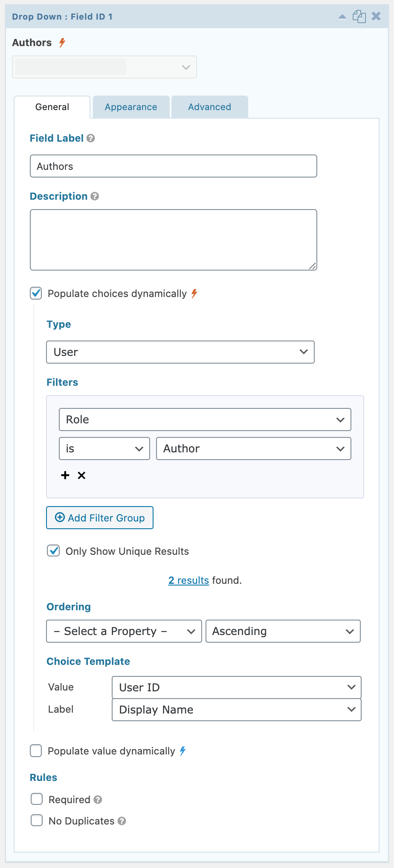Switch to the Advanced tab

[210, 107]
